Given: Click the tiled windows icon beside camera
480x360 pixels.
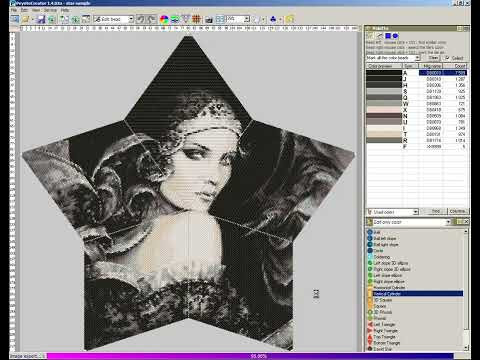Looking at the screenshot, I should pos(220,19).
